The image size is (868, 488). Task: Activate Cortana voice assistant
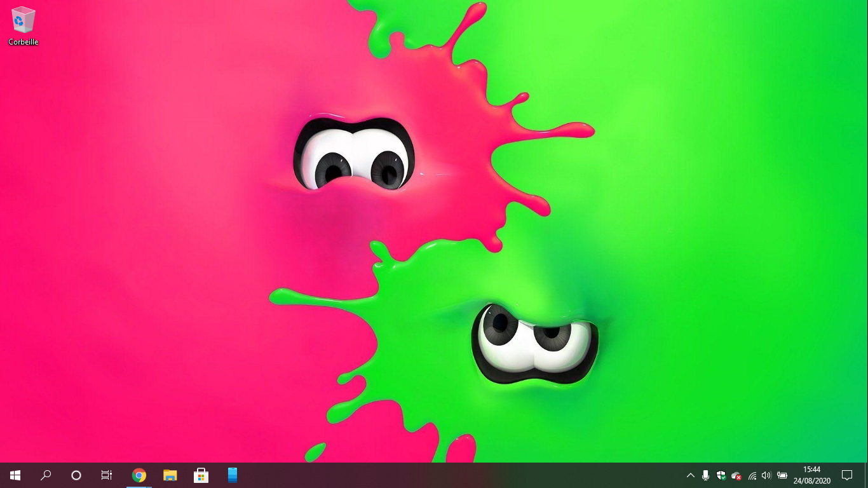(76, 475)
